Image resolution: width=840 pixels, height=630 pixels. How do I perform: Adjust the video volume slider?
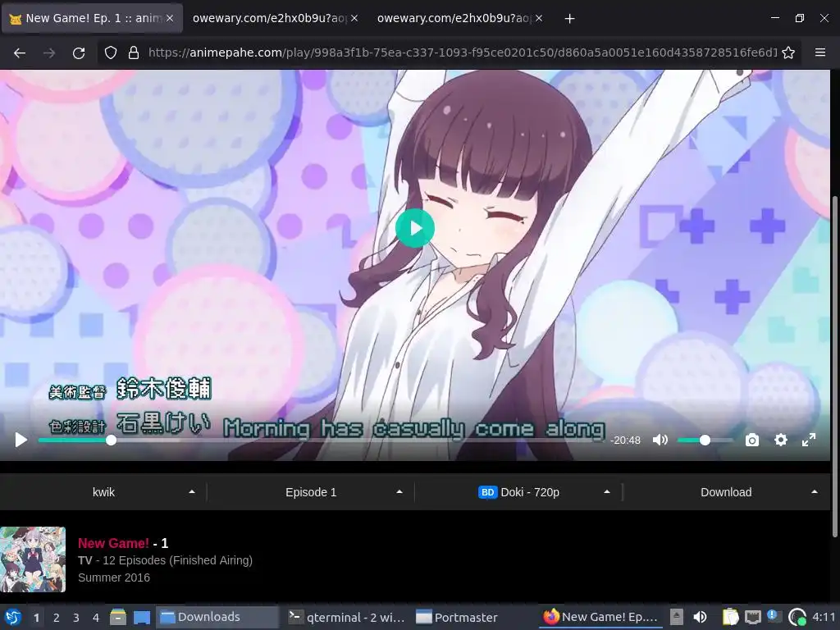705,440
